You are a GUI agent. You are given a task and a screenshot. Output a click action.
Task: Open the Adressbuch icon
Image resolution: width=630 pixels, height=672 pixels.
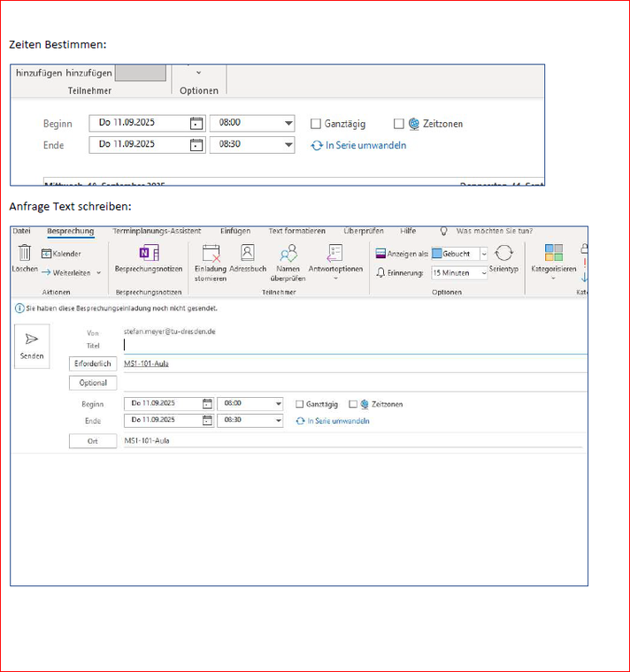248,253
